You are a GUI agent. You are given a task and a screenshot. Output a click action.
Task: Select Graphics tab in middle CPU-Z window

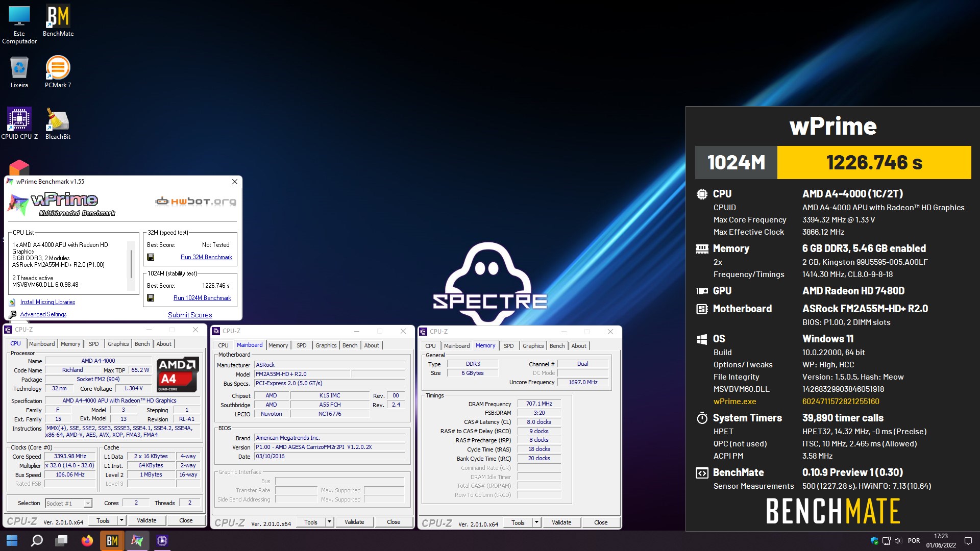[x=326, y=345]
